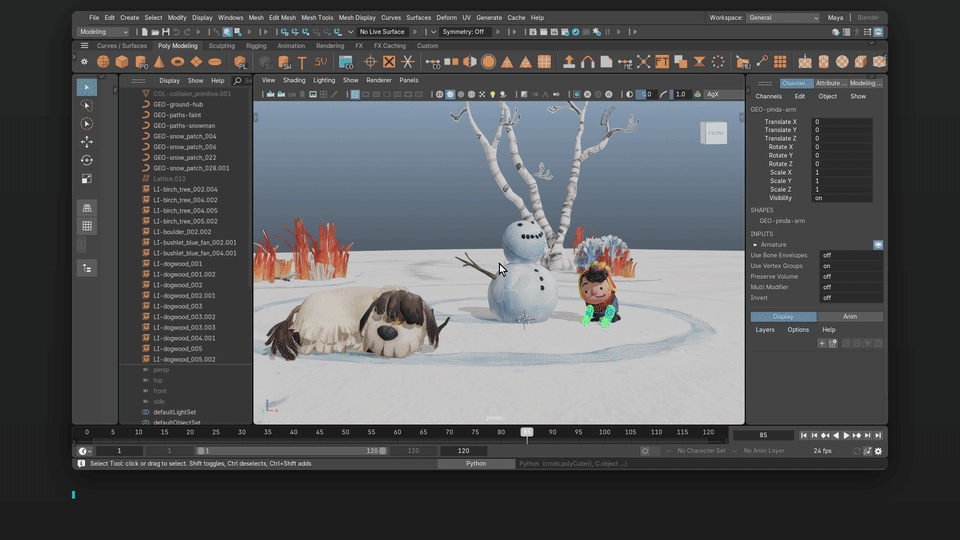
Task: Click the SVG shelf icon
Action: click(320, 61)
